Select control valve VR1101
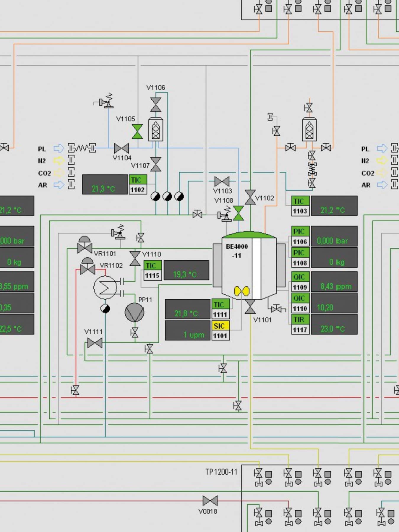Viewport: 399px width, 532px height. (x=85, y=245)
